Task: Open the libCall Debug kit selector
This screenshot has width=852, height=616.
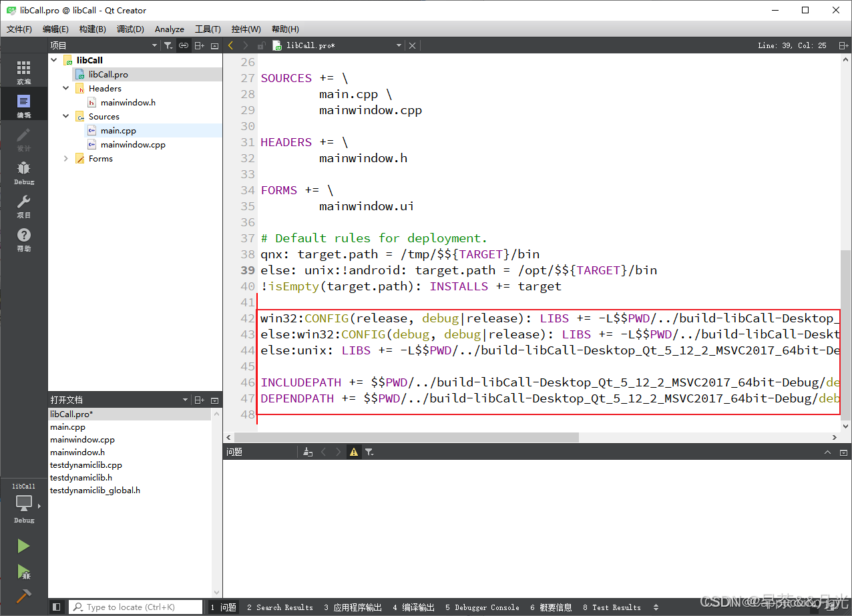Action: point(23,504)
